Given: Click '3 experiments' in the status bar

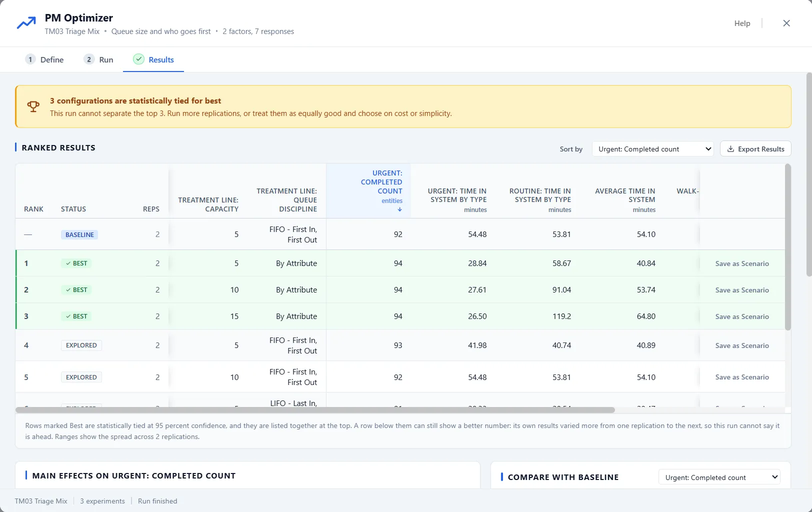Looking at the screenshot, I should point(102,501).
